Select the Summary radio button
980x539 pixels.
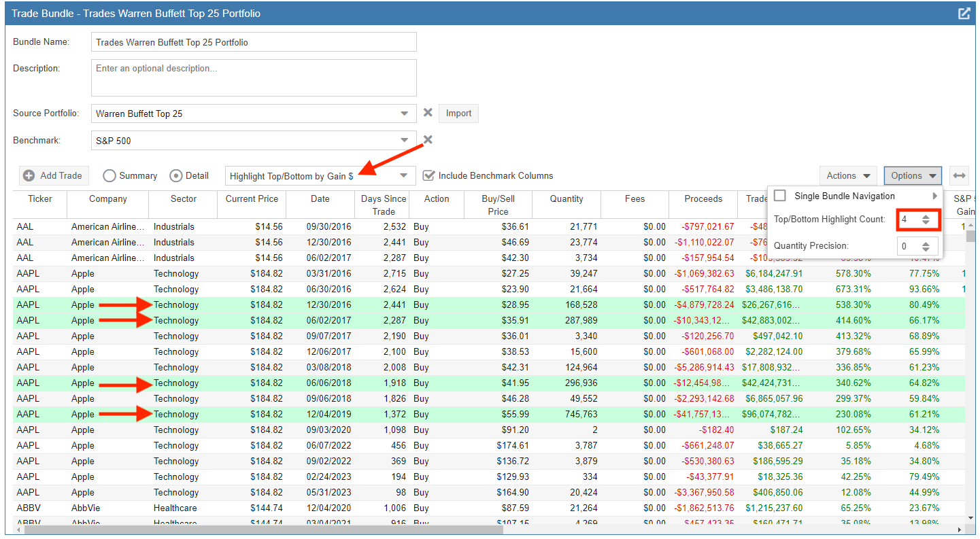click(x=109, y=175)
